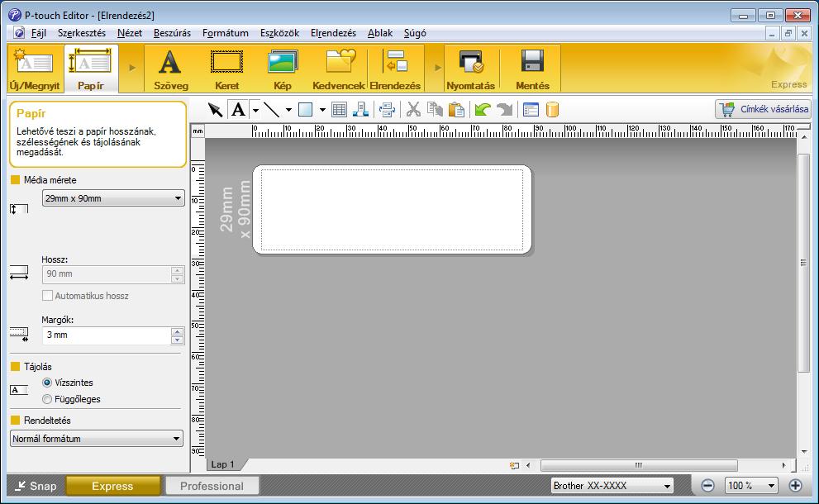Click the mm ruler unit box

point(198,131)
